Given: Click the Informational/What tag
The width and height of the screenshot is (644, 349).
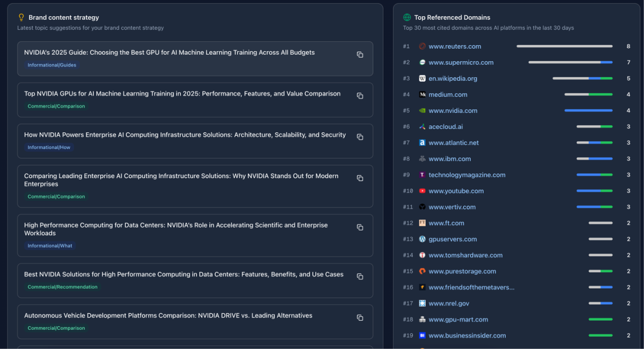Looking at the screenshot, I should [x=49, y=245].
